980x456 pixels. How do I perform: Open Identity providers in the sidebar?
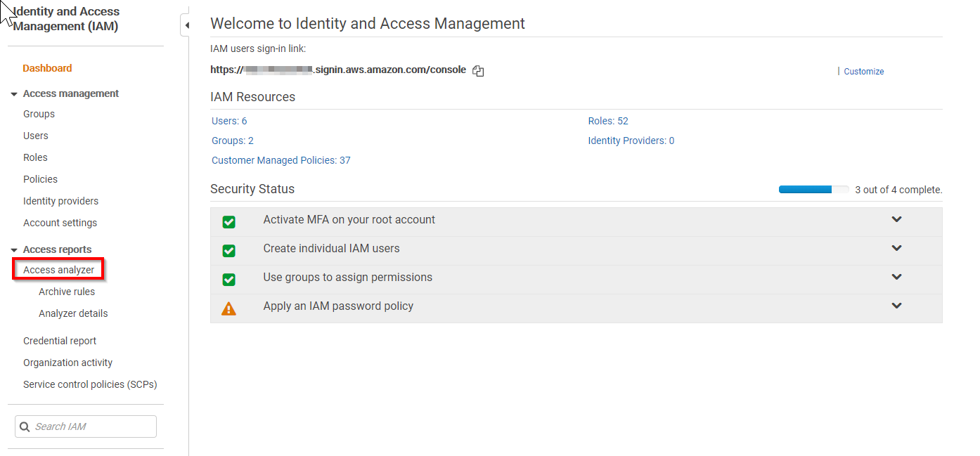tap(60, 201)
